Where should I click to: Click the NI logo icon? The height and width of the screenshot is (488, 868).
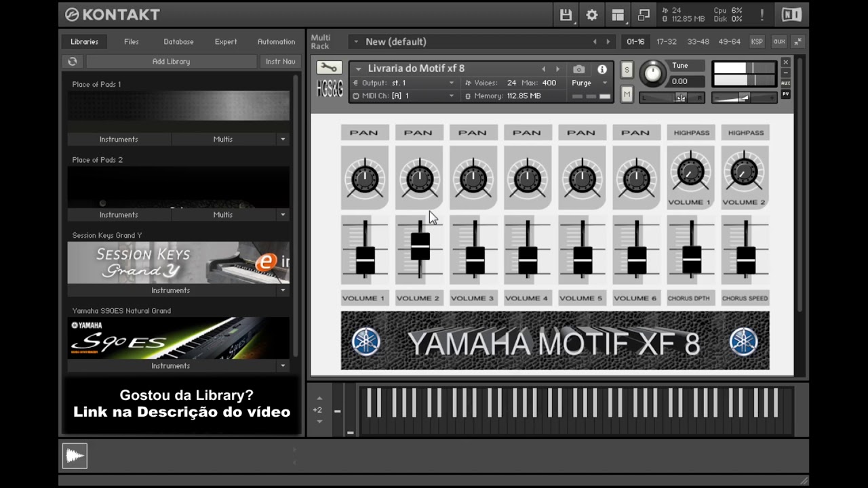pos(791,14)
